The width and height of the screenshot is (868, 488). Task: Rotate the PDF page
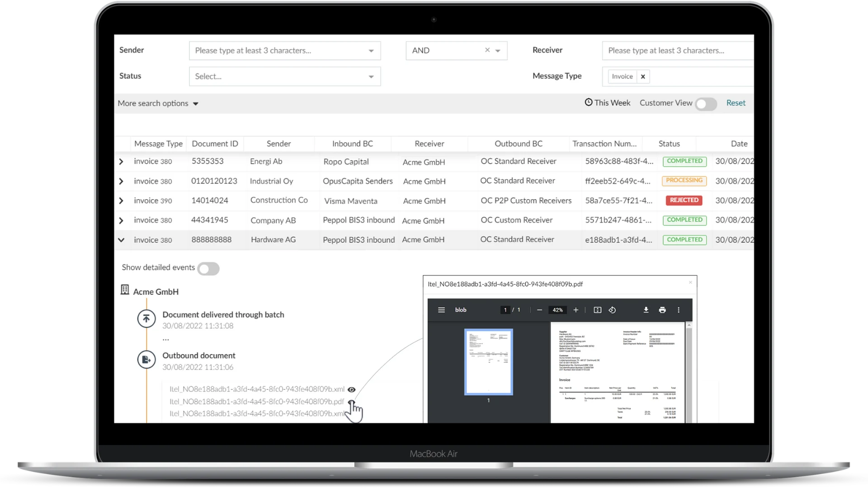point(613,310)
